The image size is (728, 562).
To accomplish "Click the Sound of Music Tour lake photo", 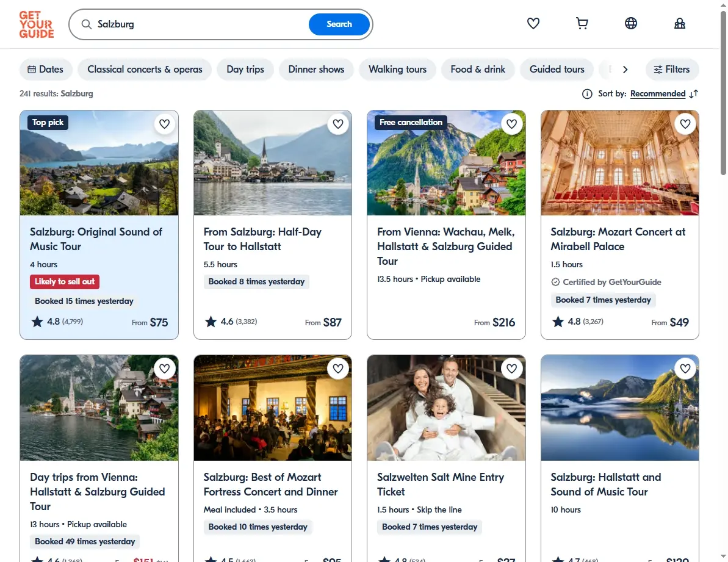I will pos(99,163).
